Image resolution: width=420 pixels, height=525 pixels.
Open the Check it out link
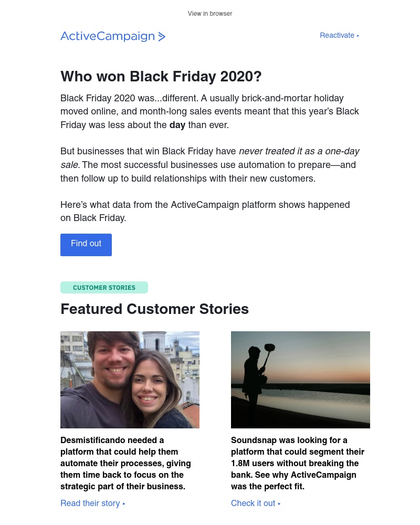point(253,503)
